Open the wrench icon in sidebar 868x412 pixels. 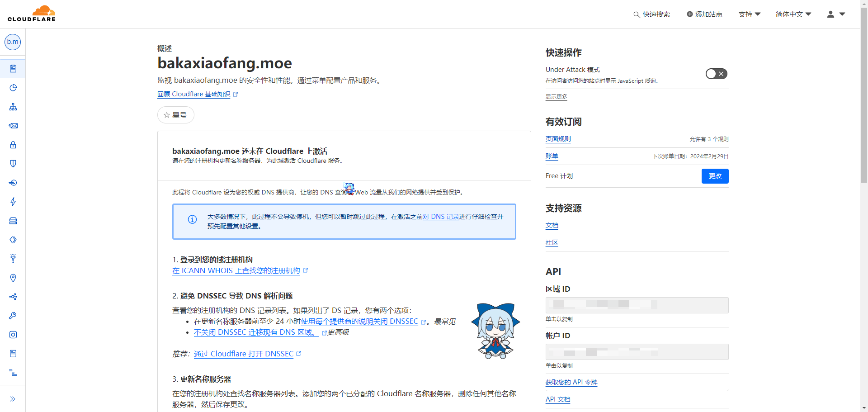(x=13, y=316)
